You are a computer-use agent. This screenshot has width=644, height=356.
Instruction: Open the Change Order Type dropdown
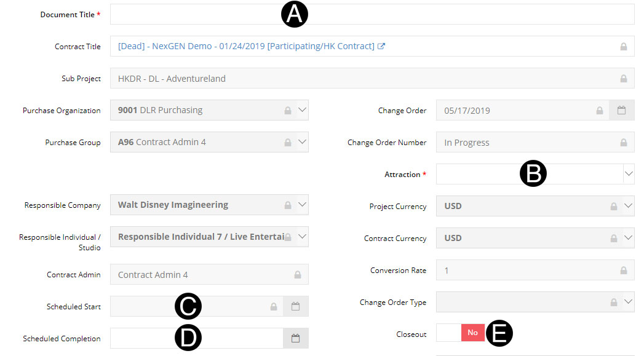pyautogui.click(x=628, y=302)
